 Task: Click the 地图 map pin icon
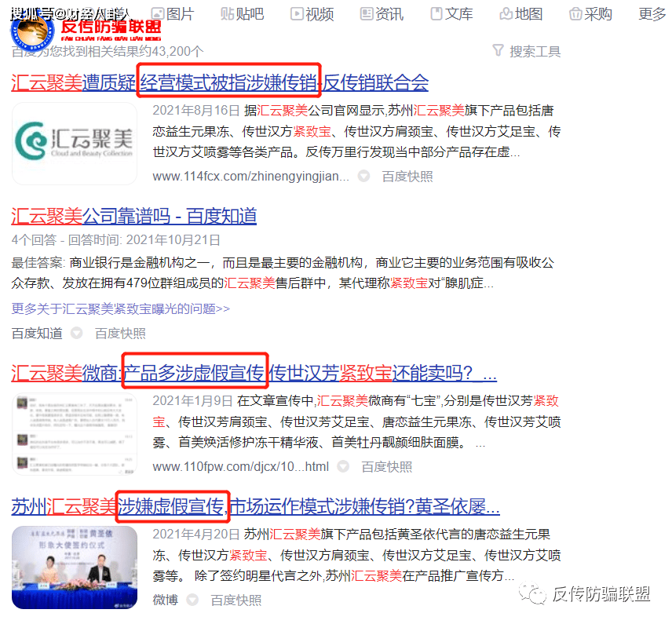point(506,13)
